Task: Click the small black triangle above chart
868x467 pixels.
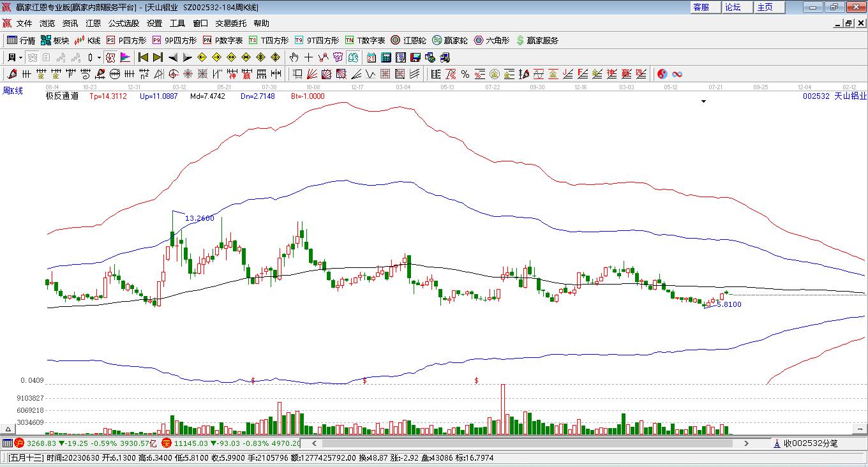Action: coord(703,101)
